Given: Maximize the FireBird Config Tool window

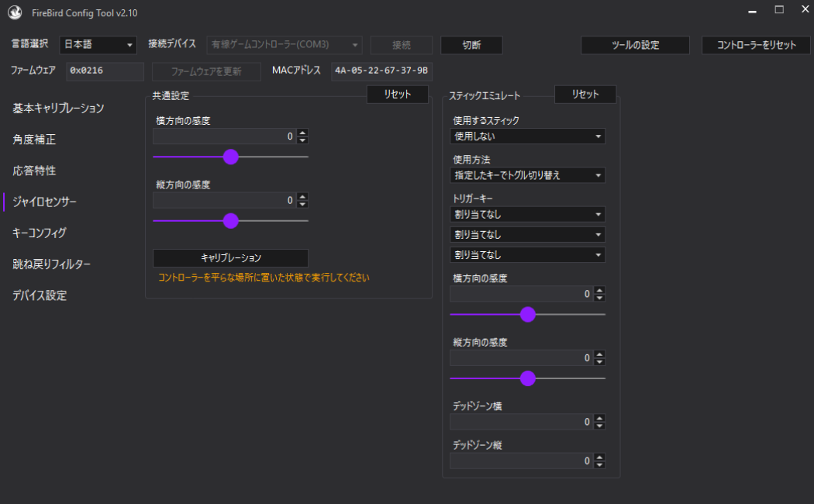Looking at the screenshot, I should tap(779, 9).
